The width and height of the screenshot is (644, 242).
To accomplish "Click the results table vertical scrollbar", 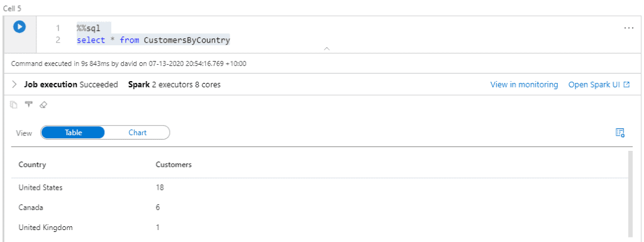I will pyautogui.click(x=630, y=194).
